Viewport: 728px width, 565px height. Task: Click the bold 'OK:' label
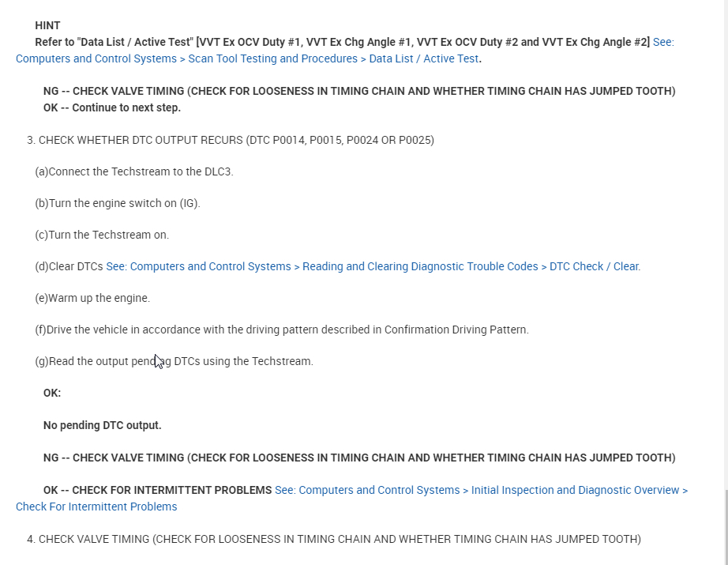click(52, 393)
